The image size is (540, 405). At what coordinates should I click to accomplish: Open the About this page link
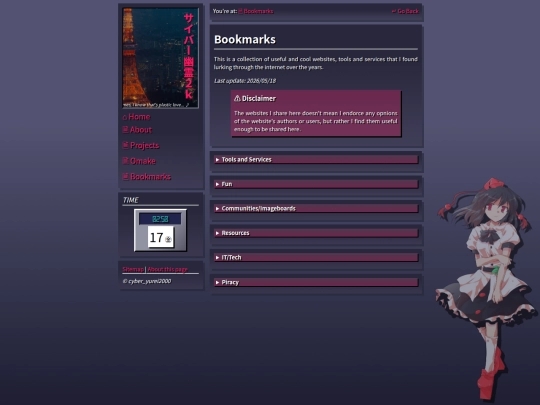[167, 269]
